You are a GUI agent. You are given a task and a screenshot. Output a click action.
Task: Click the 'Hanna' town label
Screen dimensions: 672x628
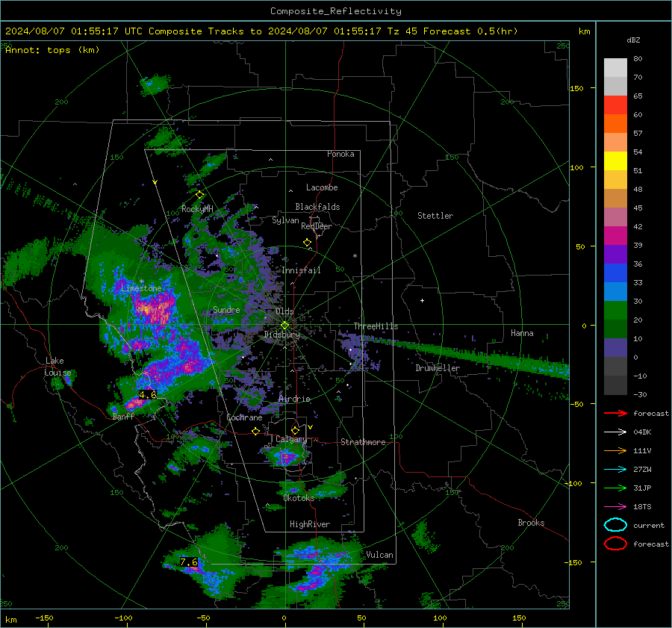(522, 333)
